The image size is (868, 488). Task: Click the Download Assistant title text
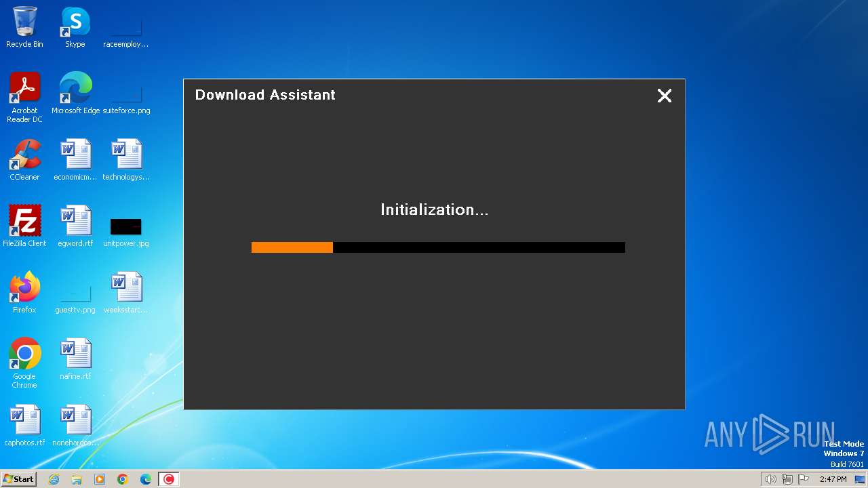coord(265,95)
